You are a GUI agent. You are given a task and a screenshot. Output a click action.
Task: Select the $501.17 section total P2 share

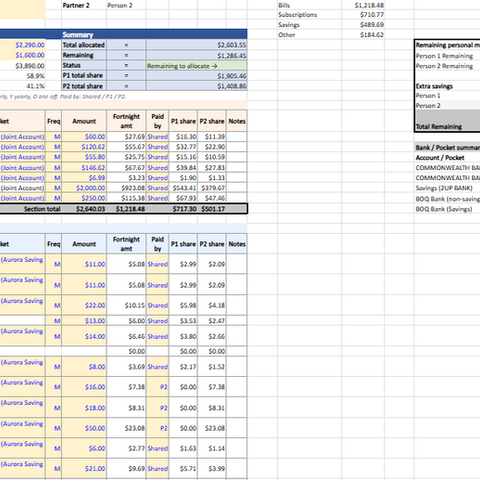212,209
